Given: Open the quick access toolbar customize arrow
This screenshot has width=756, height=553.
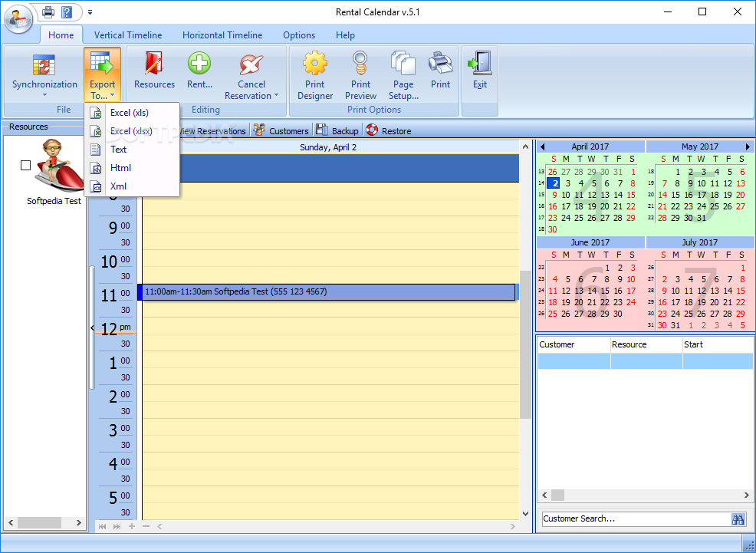Looking at the screenshot, I should pos(90,12).
